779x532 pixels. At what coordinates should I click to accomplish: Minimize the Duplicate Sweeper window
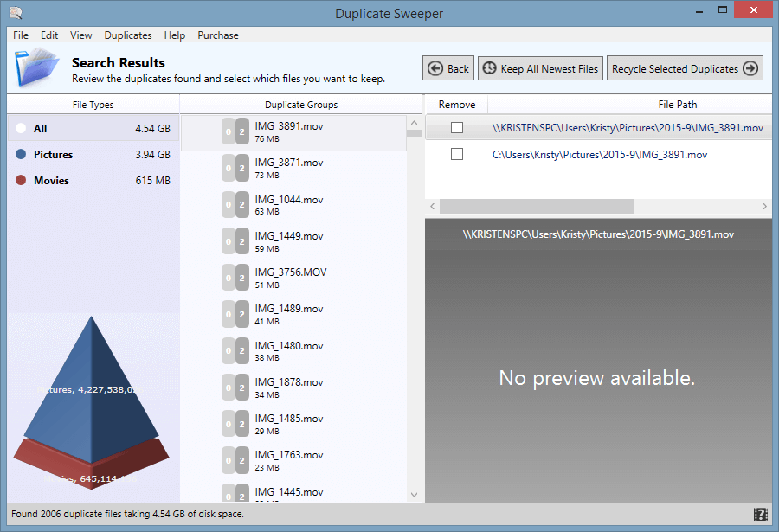point(699,10)
